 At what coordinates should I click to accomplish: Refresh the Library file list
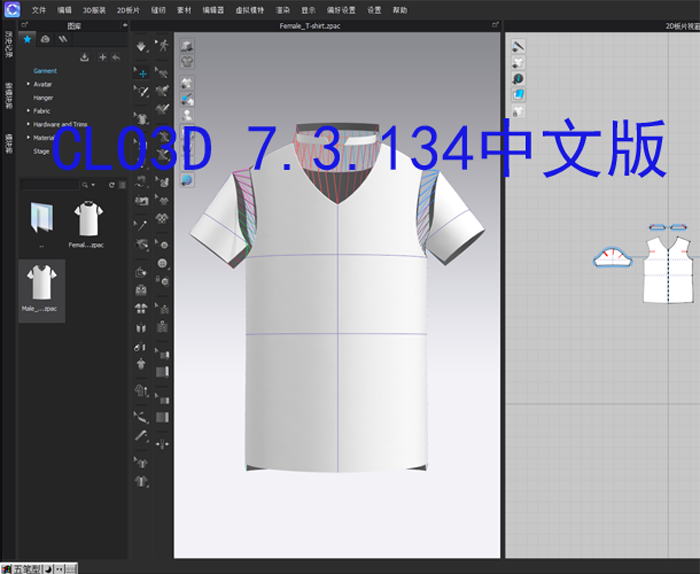click(112, 184)
